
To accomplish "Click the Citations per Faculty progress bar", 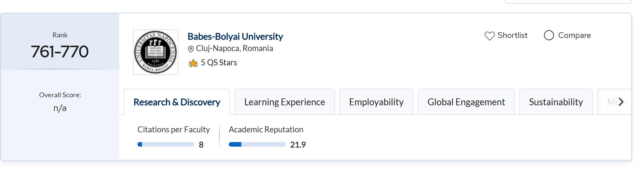I will click(166, 144).
